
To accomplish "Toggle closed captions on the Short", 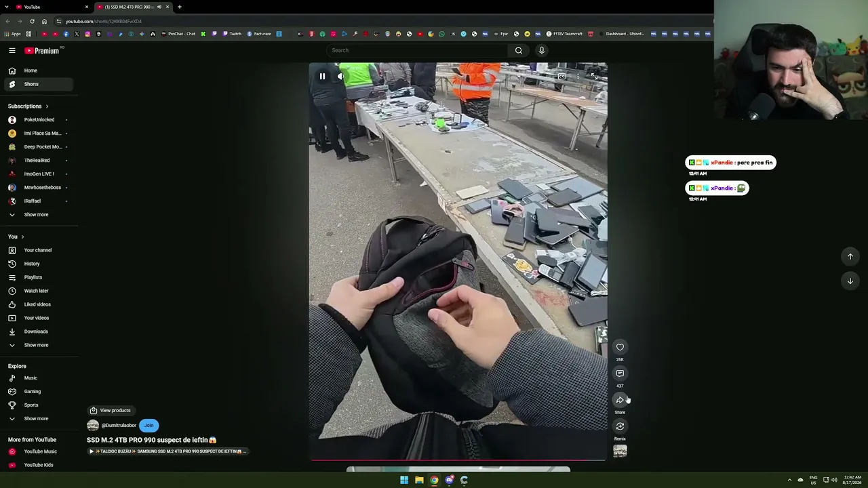I will tap(561, 76).
